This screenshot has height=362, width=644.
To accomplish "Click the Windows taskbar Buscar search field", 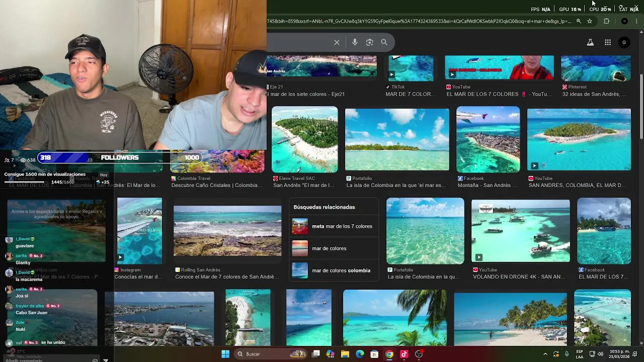I will coord(272,354).
